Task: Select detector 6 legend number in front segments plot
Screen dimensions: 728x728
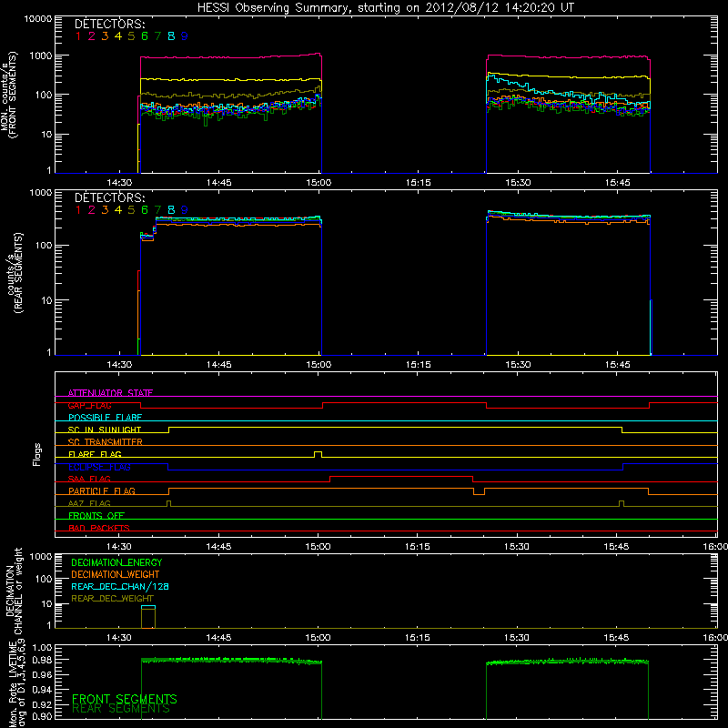Action: [x=145, y=36]
